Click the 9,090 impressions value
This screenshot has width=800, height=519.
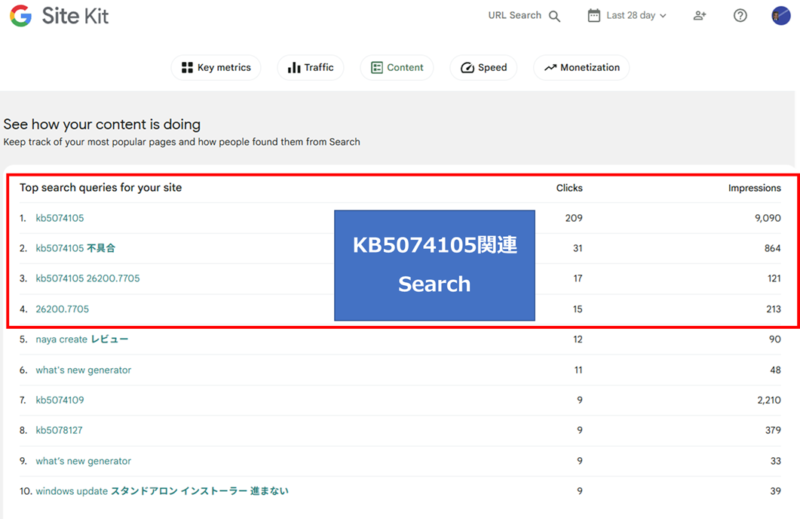[x=767, y=218]
